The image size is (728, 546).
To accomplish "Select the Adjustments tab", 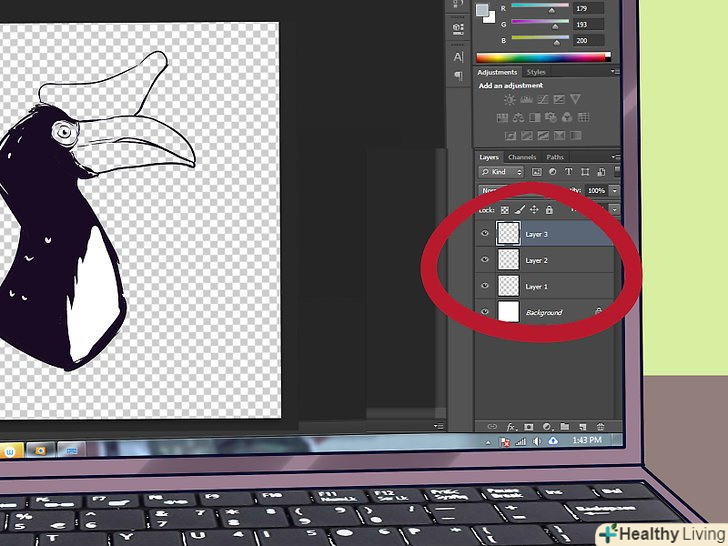I will pyautogui.click(x=497, y=72).
